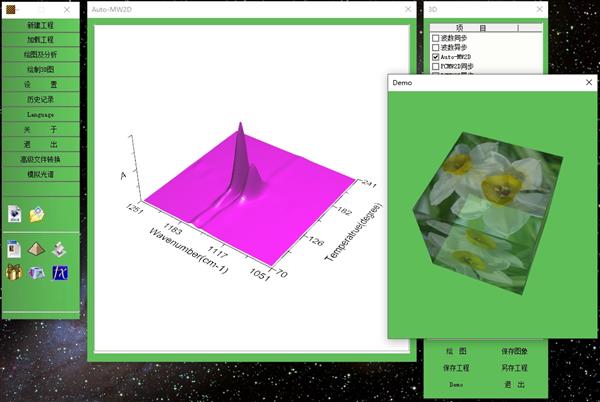600x402 pixels.
Task: Click the stacked layers icon beside the pyramid
Action: 60,249
